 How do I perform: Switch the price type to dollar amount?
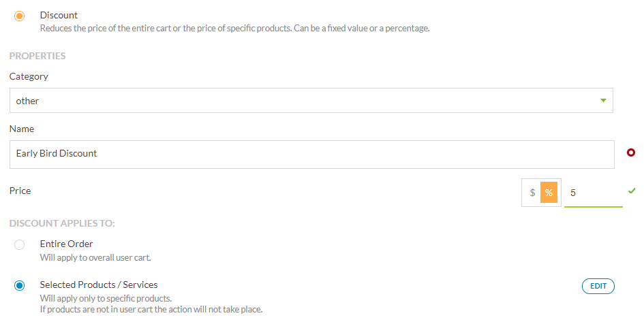point(532,193)
